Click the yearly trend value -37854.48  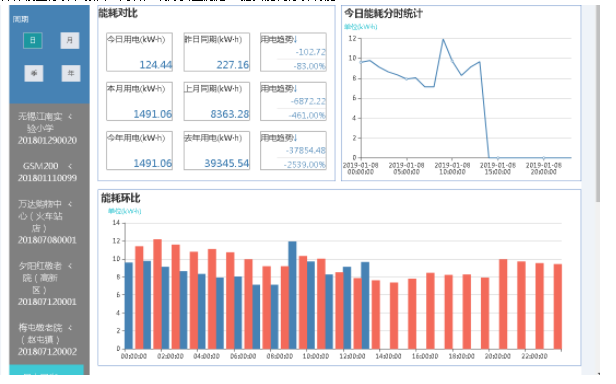tap(306, 150)
